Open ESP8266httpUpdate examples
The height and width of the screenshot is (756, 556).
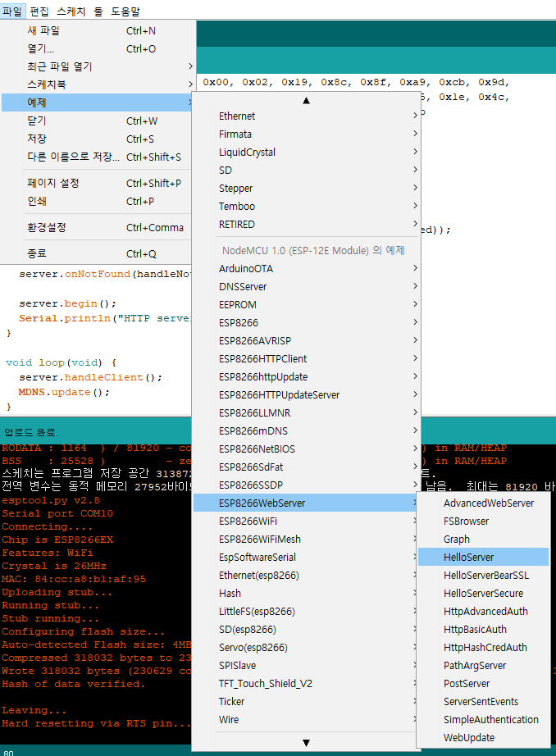click(x=307, y=376)
